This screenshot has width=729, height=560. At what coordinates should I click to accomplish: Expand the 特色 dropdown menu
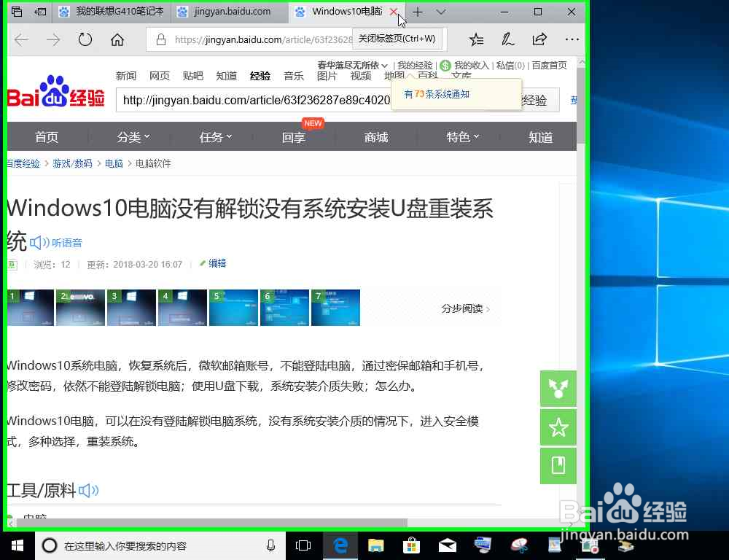pyautogui.click(x=462, y=136)
